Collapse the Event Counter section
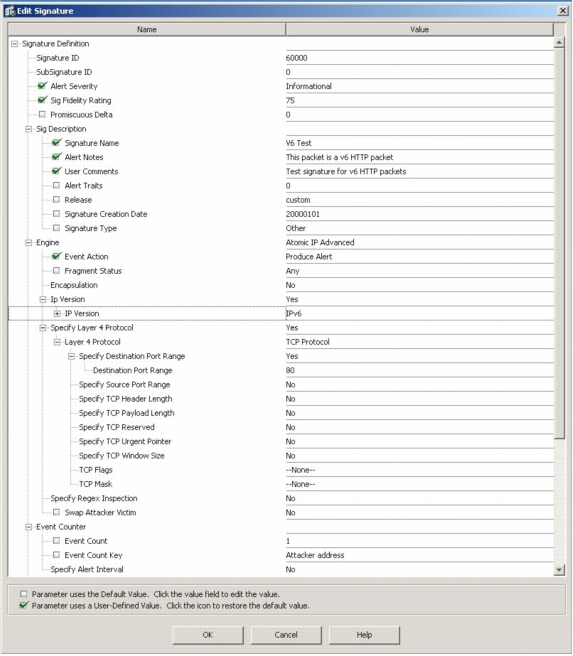This screenshot has height=656, width=573. [28, 527]
